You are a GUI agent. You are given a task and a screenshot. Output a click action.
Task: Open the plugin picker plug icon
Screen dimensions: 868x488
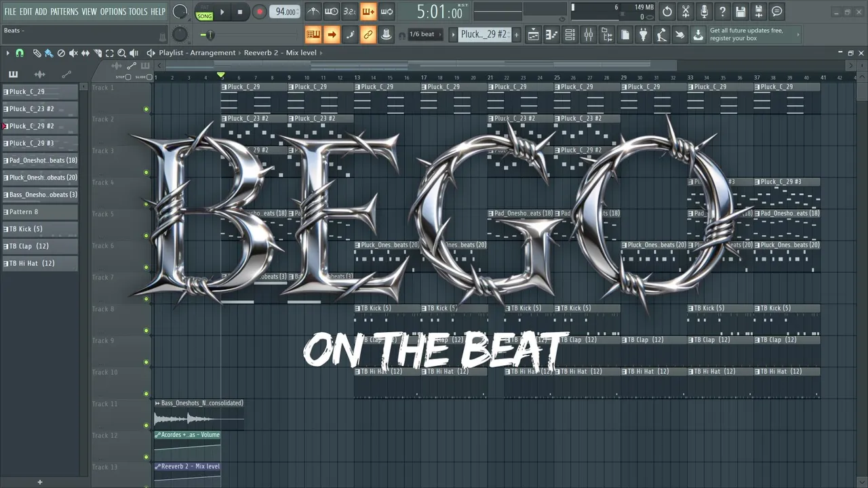point(644,35)
